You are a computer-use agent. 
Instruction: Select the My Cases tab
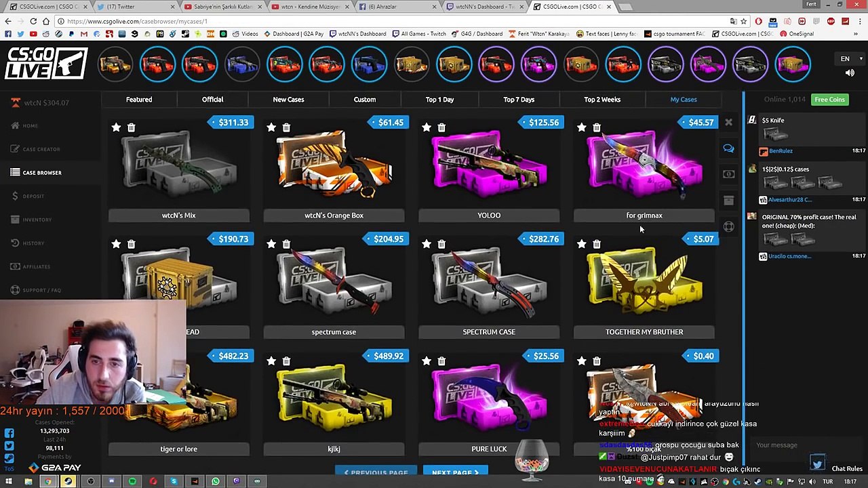tap(684, 100)
